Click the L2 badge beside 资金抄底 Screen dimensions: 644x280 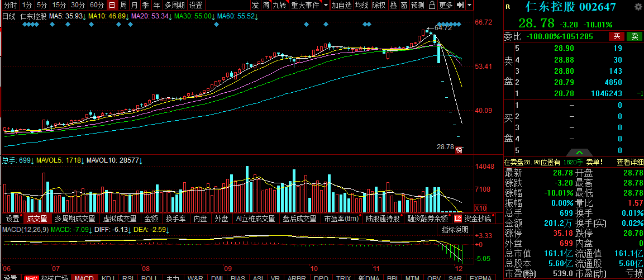point(458,219)
